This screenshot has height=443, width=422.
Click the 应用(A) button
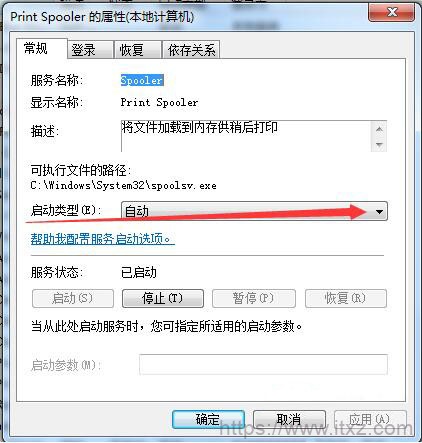(370, 419)
